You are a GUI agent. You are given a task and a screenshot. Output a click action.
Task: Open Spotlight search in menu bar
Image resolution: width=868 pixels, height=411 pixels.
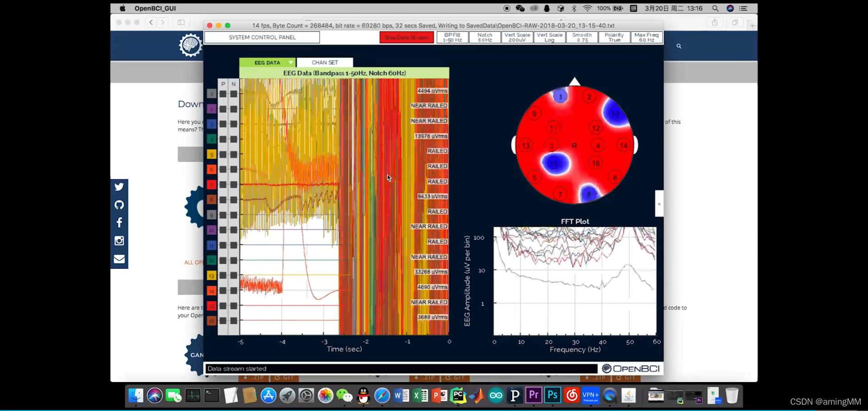coord(715,8)
